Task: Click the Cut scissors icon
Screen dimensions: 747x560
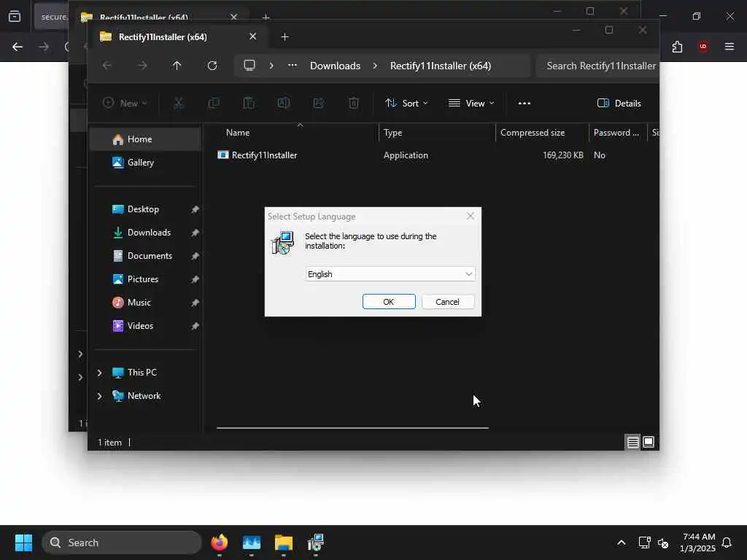Action: click(x=179, y=103)
